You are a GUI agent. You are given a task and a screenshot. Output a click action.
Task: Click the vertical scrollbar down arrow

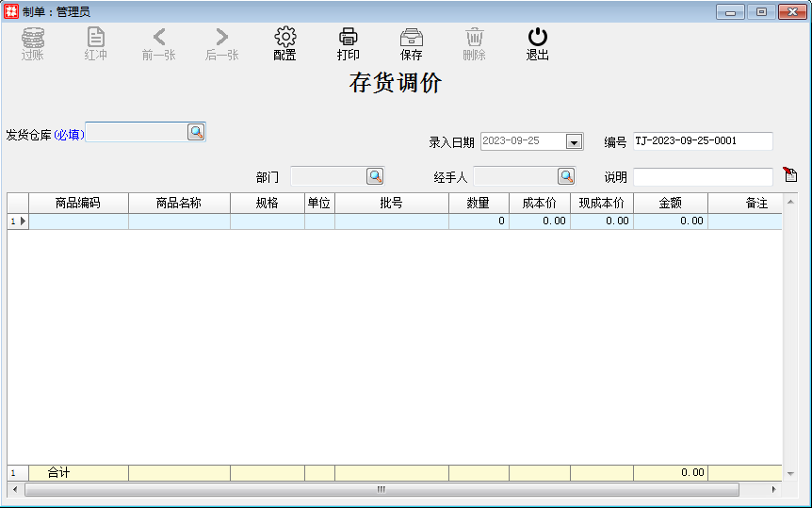(790, 473)
